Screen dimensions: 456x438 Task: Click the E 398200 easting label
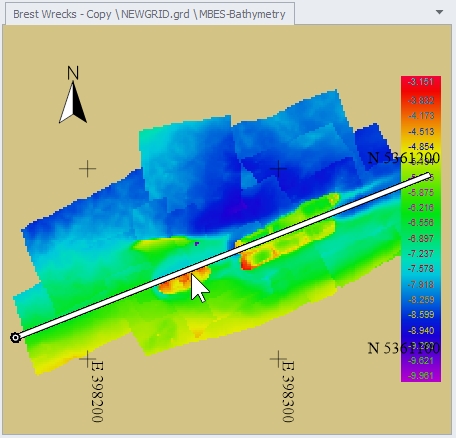[97, 391]
